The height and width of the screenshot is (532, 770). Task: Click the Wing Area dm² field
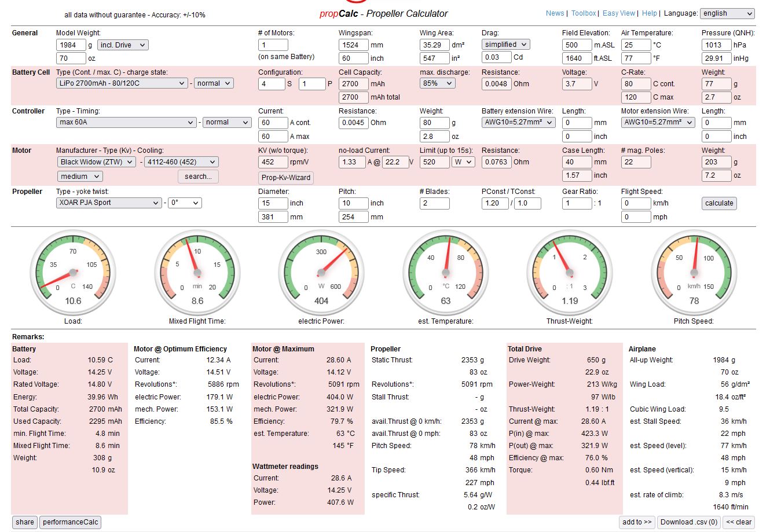(434, 45)
